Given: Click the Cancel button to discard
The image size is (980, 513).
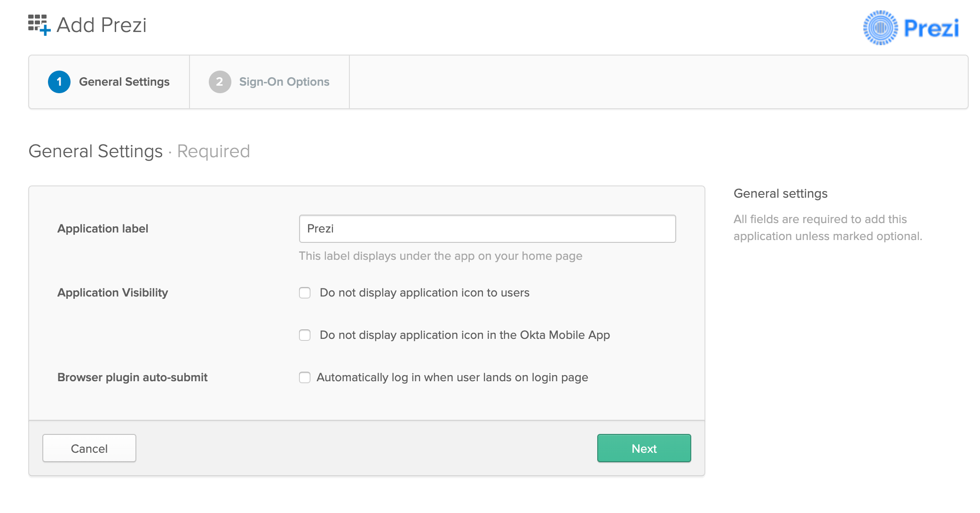Looking at the screenshot, I should click(x=89, y=448).
